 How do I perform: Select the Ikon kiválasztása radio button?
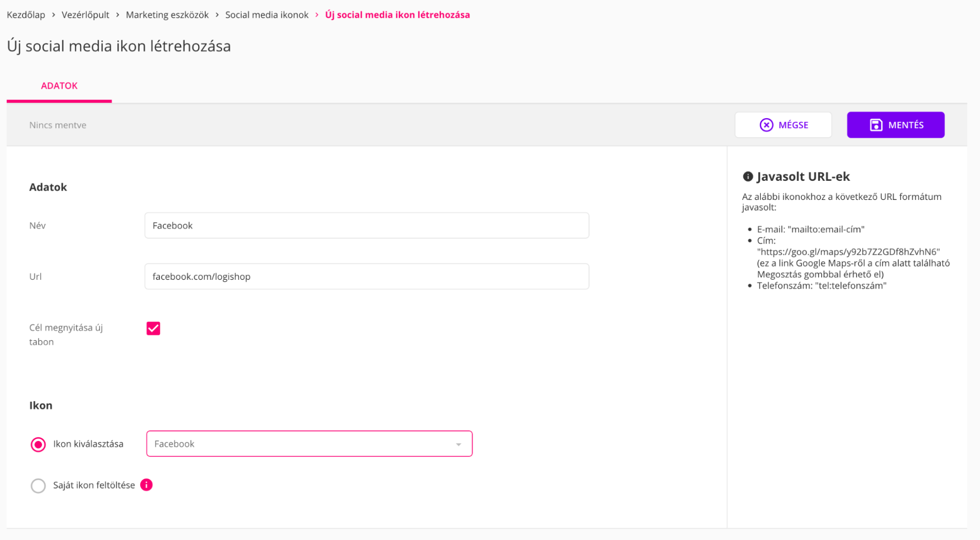(38, 444)
